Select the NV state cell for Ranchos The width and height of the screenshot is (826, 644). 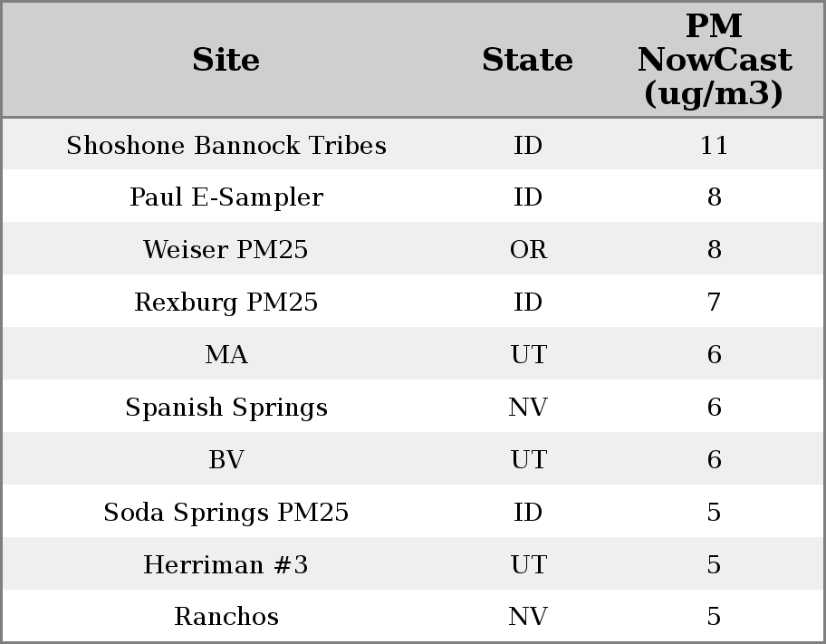click(528, 617)
